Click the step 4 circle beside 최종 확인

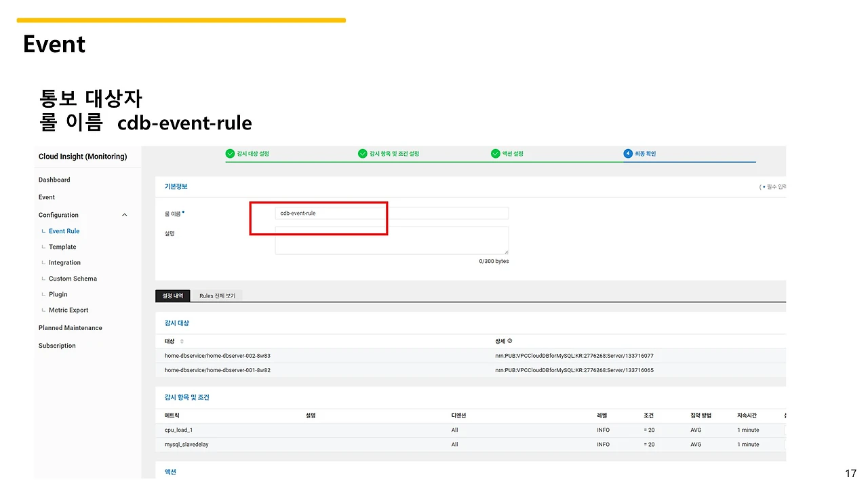point(628,154)
